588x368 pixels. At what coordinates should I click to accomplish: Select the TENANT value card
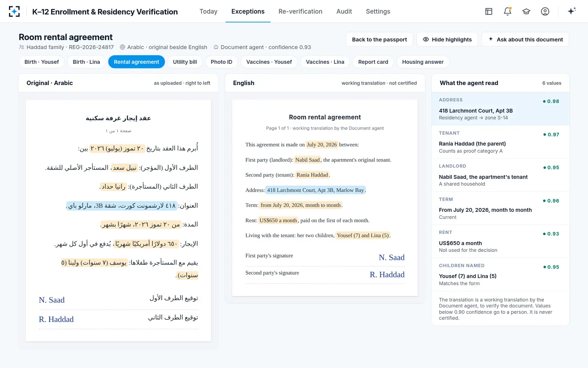[500, 142]
